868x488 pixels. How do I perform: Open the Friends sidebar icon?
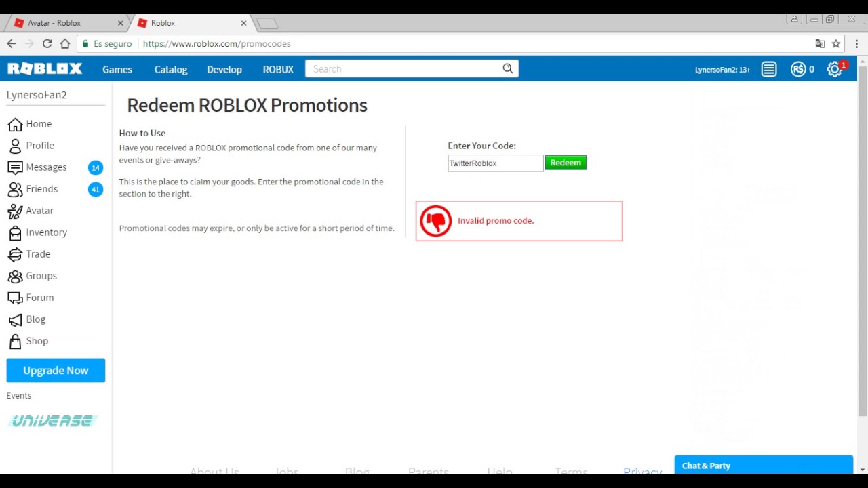pyautogui.click(x=15, y=189)
